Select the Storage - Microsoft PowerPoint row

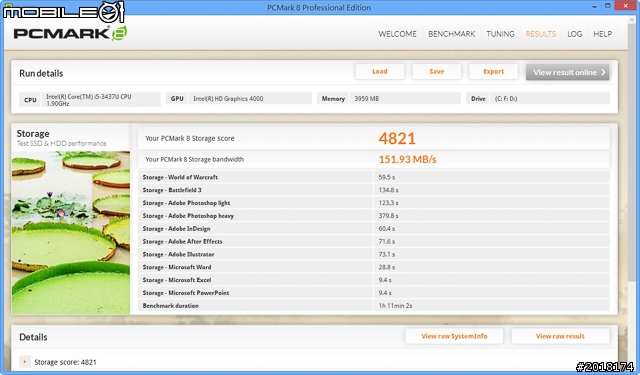click(374, 293)
